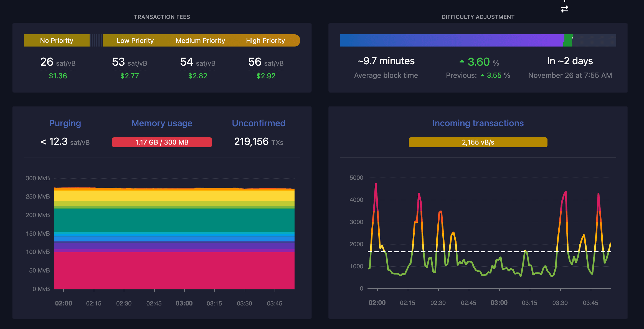Click the 26 sat/vB fee value
This screenshot has height=329, width=644.
[58, 62]
